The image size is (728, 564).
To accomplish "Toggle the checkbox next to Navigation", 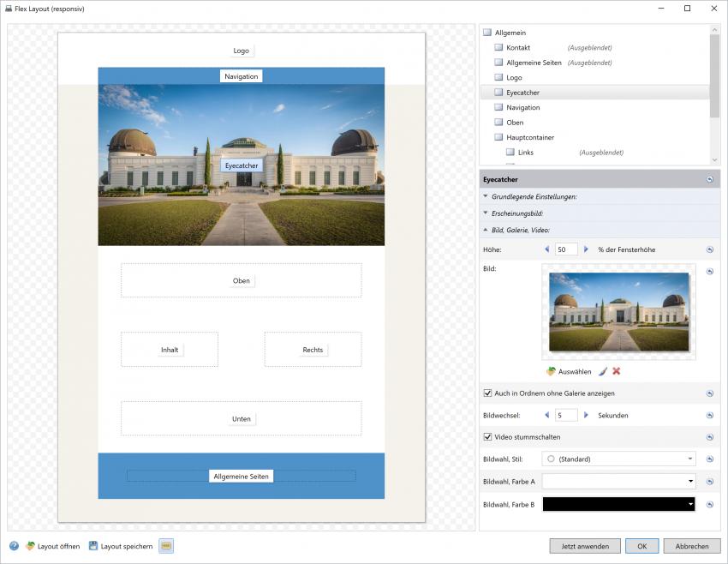I will click(x=499, y=107).
